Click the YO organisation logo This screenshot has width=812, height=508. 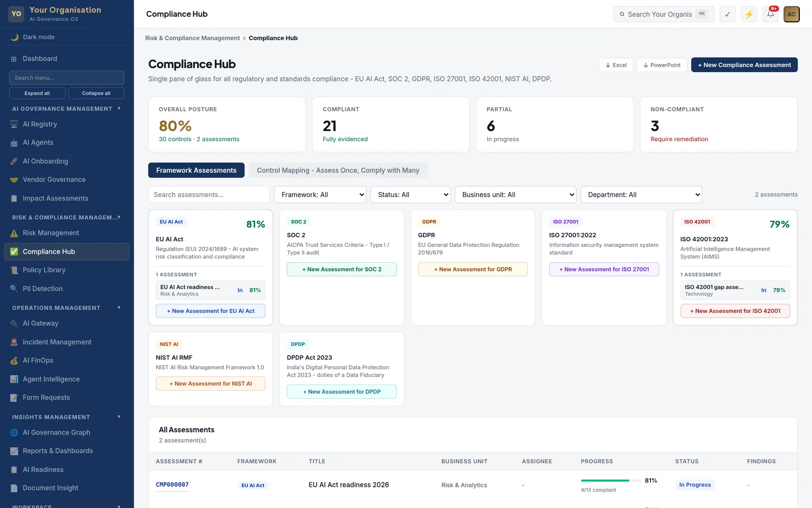[16, 14]
